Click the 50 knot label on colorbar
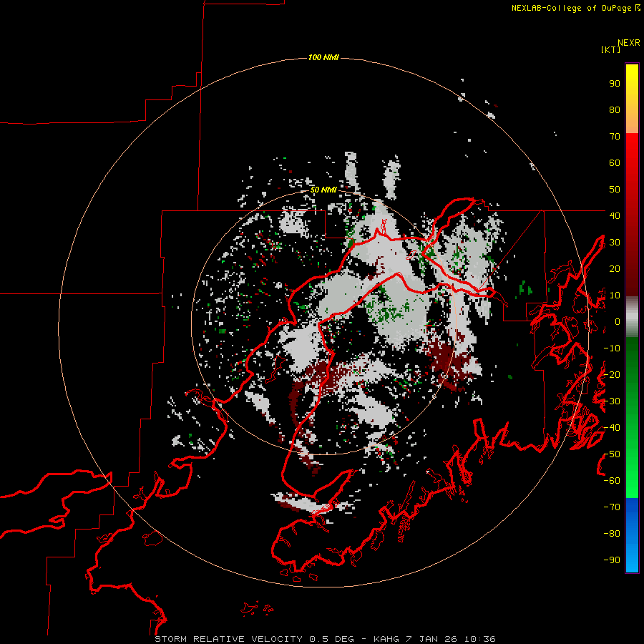 pos(615,190)
